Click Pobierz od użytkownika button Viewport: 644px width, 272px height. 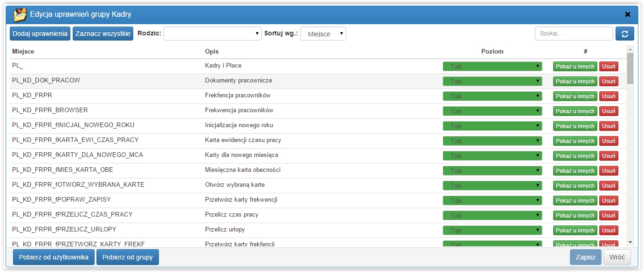pos(54,257)
